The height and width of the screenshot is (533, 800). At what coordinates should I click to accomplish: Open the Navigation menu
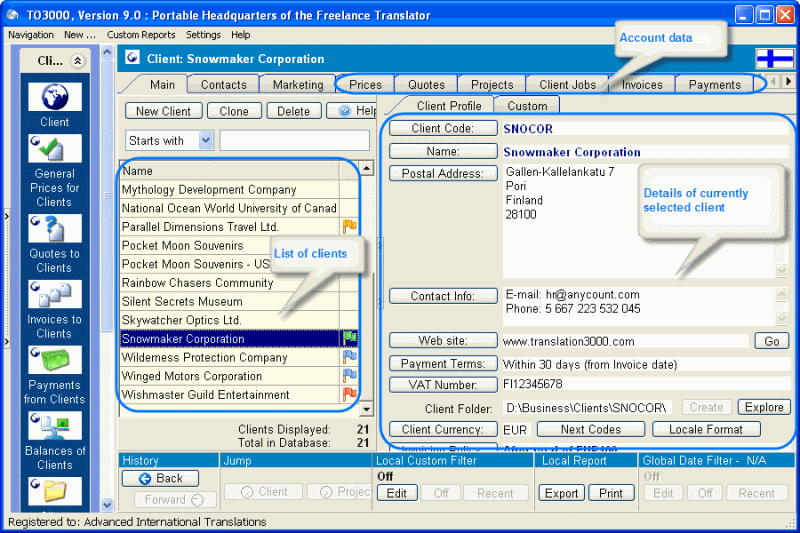[31, 35]
